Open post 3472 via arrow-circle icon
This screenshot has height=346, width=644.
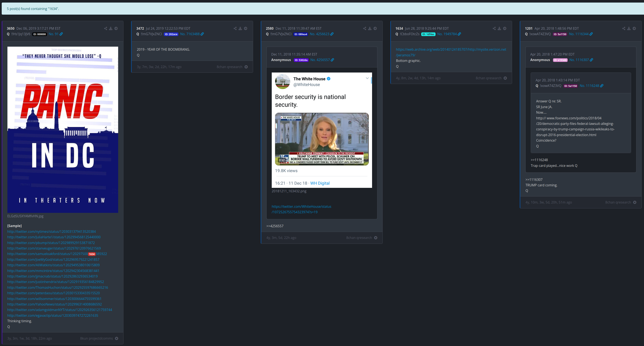pyautogui.click(x=245, y=28)
